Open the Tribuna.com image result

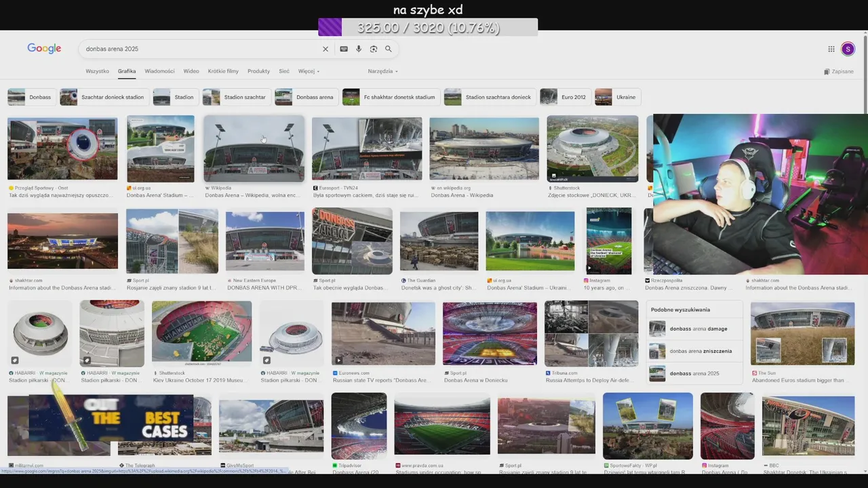(x=591, y=333)
